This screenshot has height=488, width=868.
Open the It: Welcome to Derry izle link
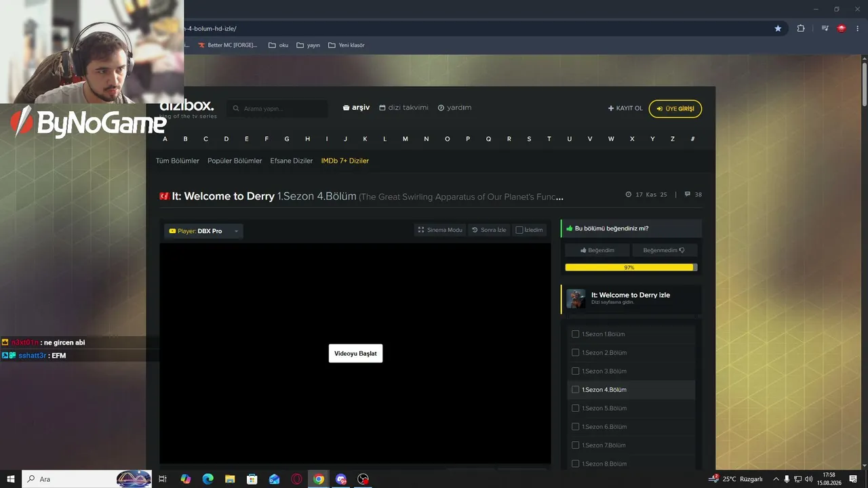tap(631, 295)
